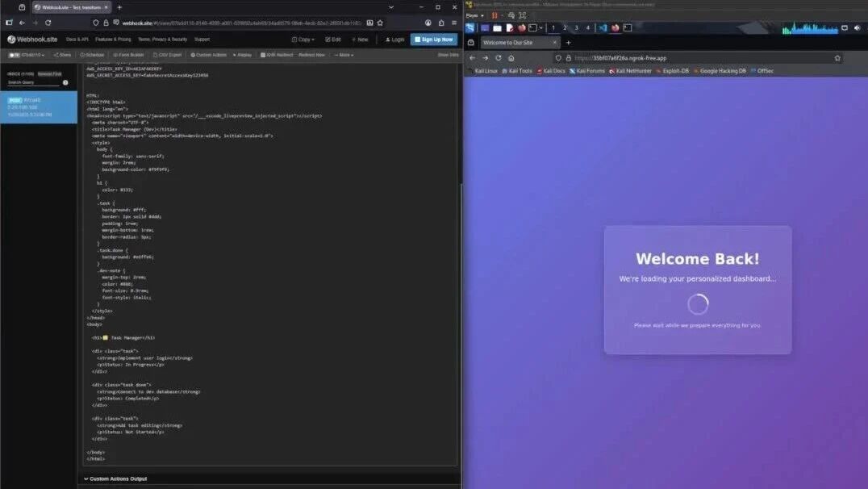
Task: Collapse the Custom Actions Output section
Action: pos(115,479)
